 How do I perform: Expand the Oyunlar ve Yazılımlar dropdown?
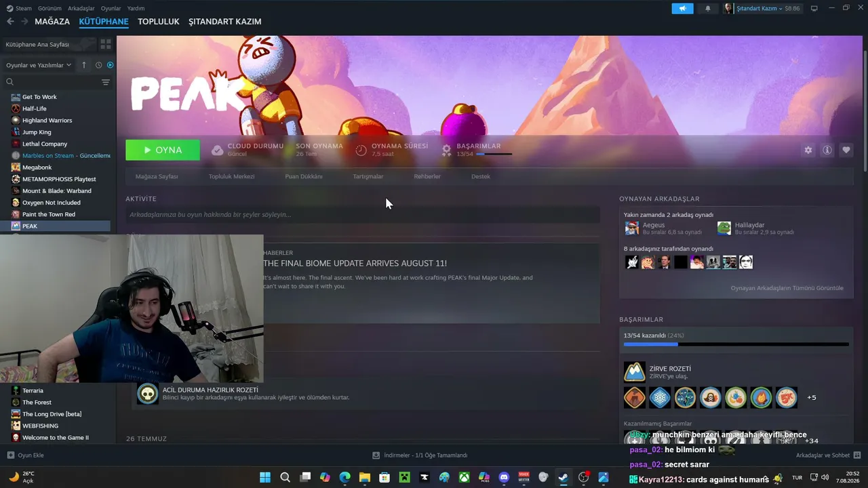[39, 65]
